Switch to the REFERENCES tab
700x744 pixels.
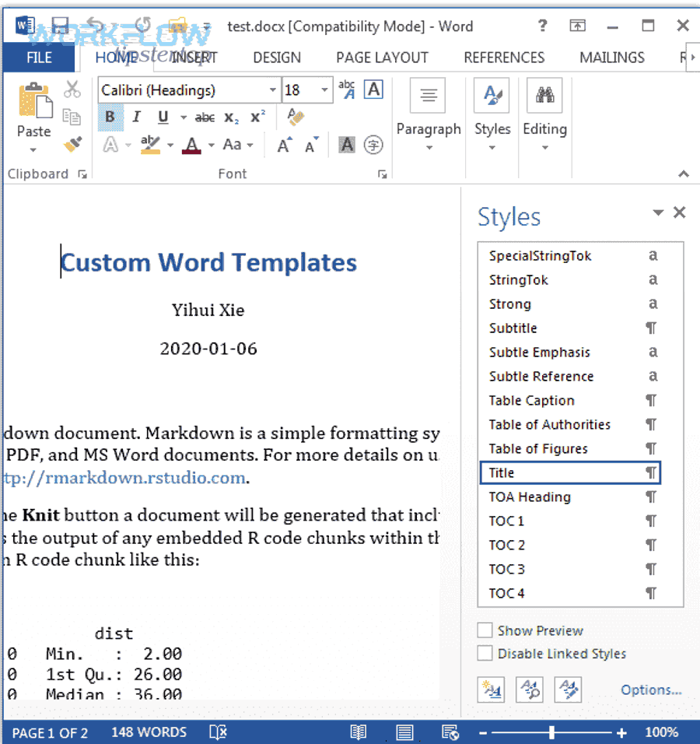click(504, 58)
